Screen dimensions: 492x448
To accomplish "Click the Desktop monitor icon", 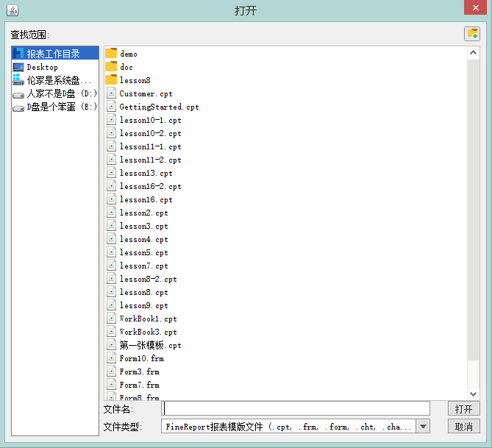I will (18, 67).
